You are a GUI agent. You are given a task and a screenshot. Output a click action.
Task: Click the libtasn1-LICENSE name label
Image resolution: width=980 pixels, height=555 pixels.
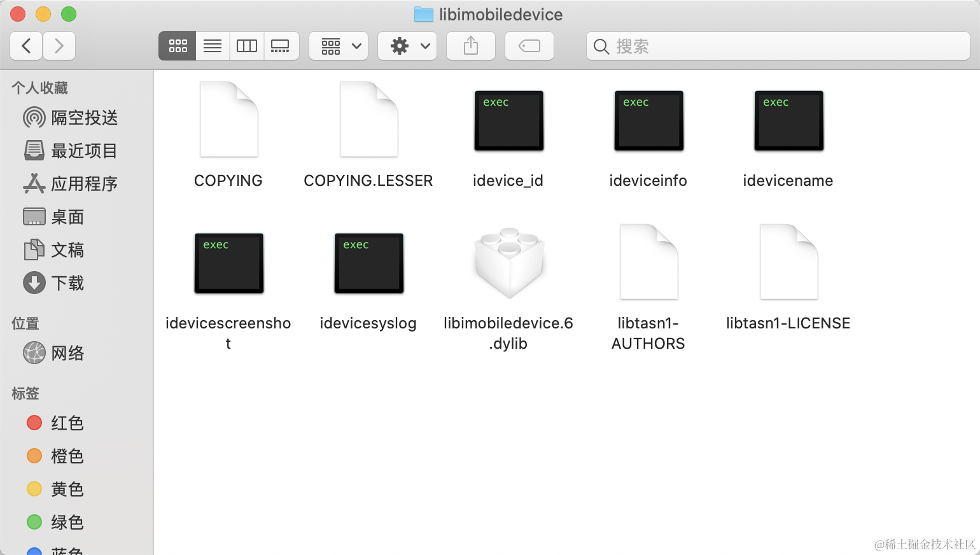[788, 323]
